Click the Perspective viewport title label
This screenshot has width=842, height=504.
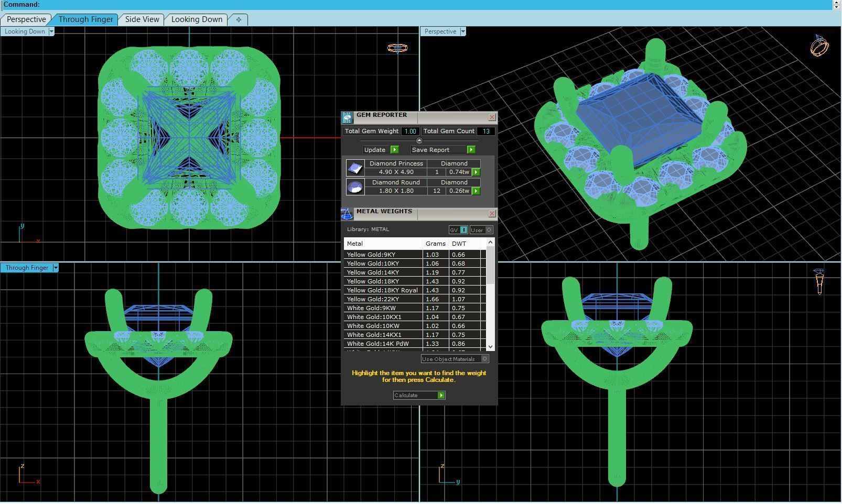(440, 31)
